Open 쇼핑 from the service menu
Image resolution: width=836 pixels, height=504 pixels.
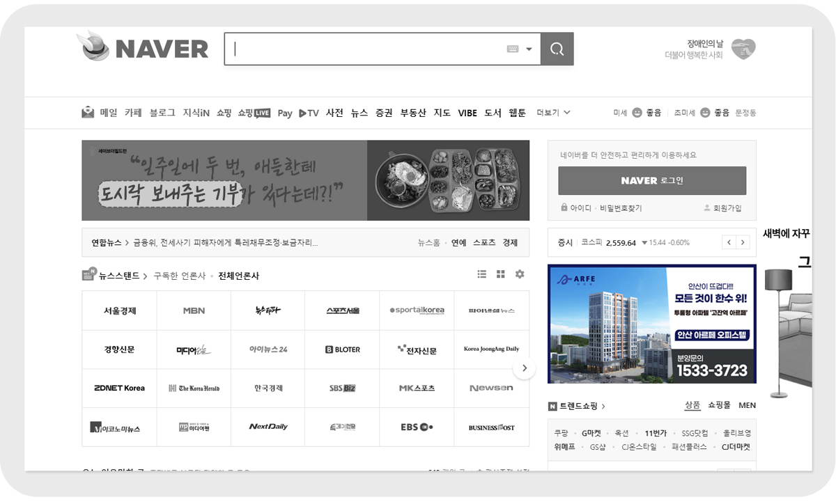click(x=224, y=113)
